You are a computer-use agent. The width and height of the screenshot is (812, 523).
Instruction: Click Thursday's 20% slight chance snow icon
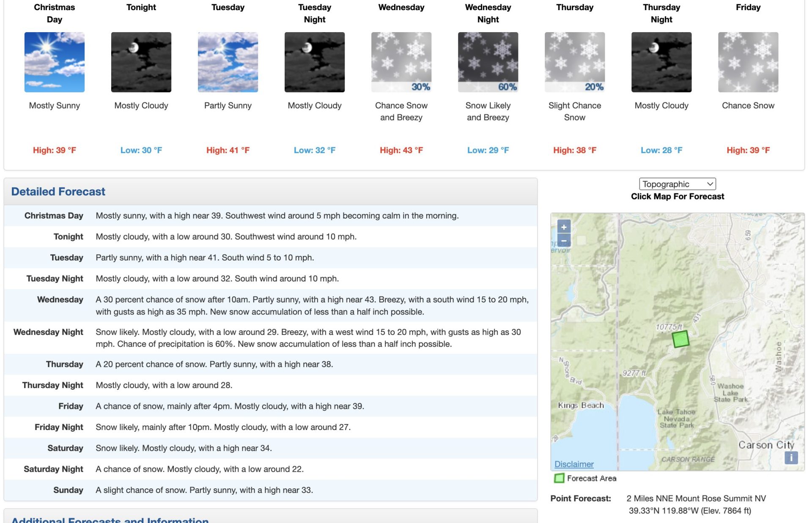tap(575, 62)
